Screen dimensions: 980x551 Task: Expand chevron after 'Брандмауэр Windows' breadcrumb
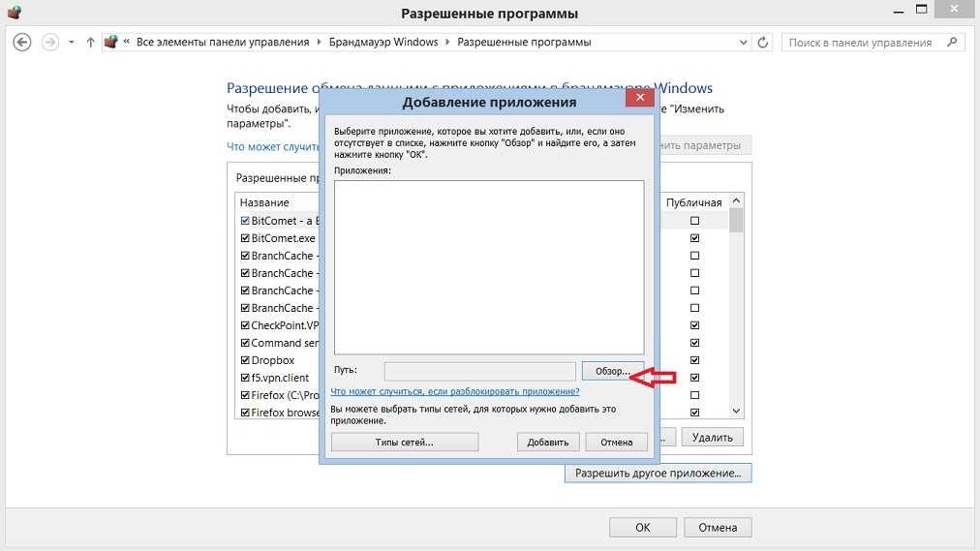[447, 42]
